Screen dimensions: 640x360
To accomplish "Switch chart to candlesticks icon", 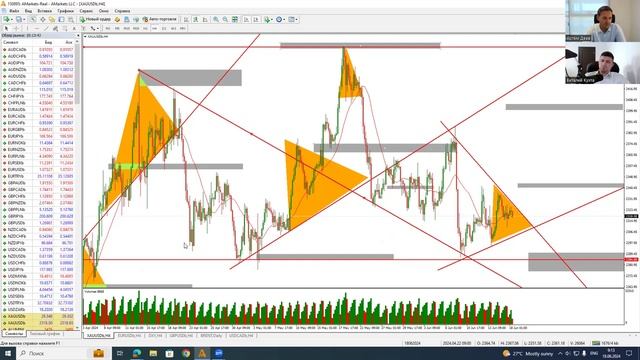I will tap(196, 19).
